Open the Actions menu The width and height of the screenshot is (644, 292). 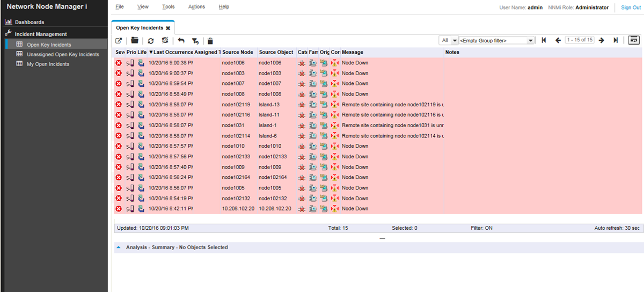[196, 7]
